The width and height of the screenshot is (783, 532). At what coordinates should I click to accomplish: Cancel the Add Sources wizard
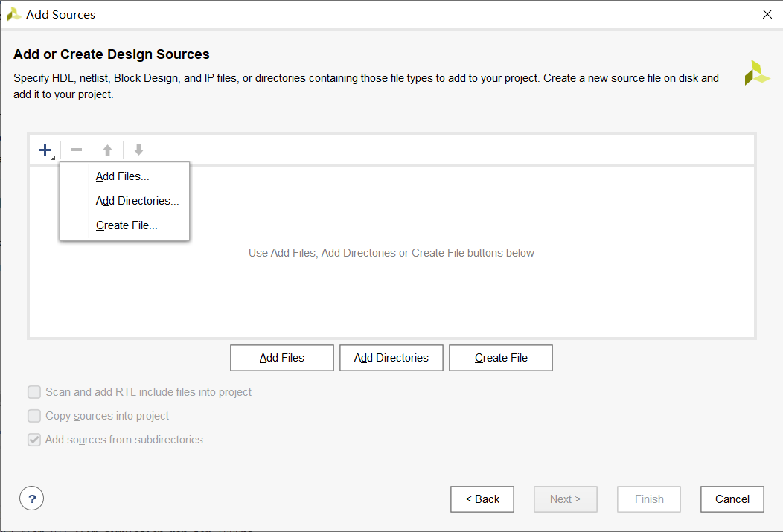pos(732,499)
